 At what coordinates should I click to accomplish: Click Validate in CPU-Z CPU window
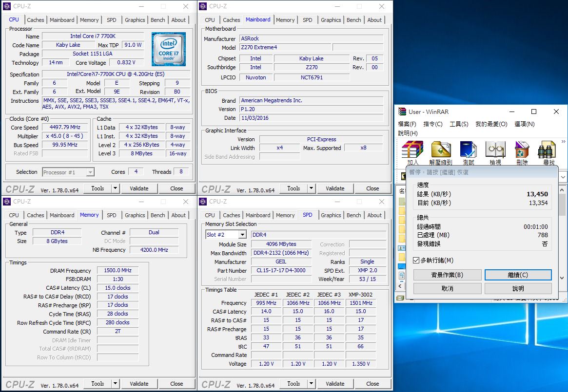point(139,188)
